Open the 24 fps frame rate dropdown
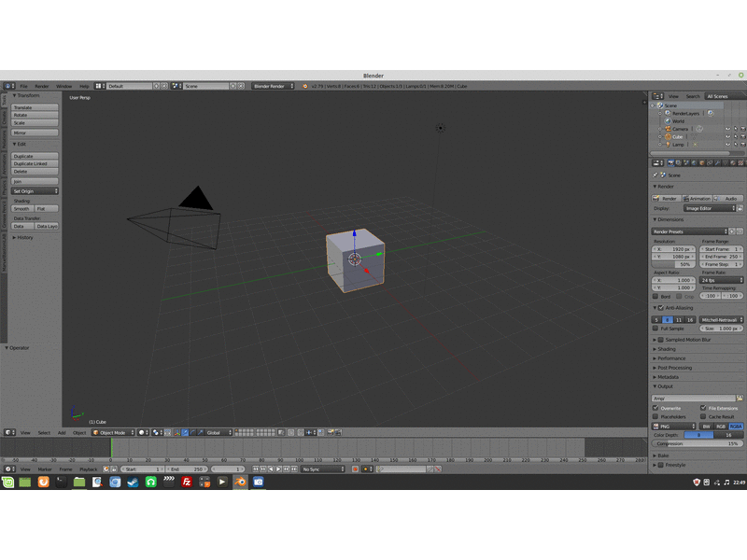The width and height of the screenshot is (747, 560). (721, 281)
